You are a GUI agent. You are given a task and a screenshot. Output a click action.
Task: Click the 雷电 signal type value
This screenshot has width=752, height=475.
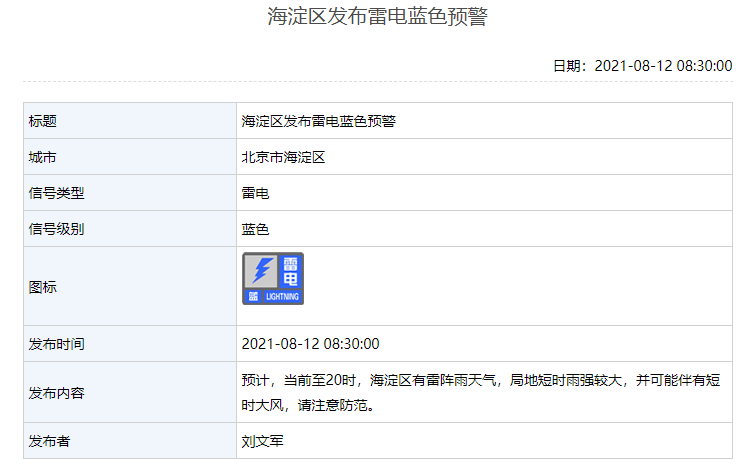pos(256,193)
